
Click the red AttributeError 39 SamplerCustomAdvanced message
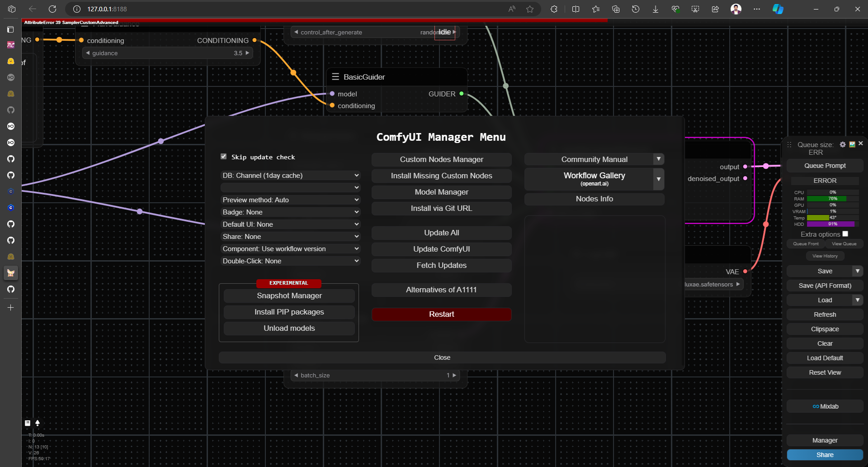71,22
